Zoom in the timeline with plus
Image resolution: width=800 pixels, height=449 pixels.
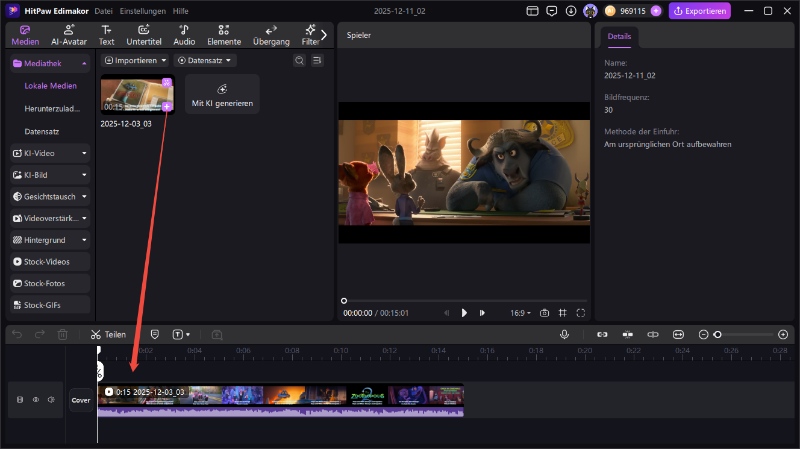click(x=783, y=334)
